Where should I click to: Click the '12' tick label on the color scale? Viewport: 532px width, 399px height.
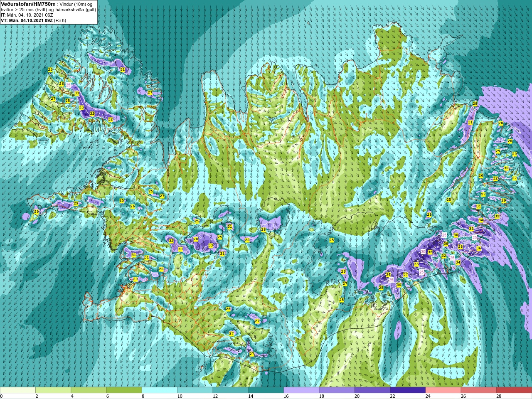(215, 396)
